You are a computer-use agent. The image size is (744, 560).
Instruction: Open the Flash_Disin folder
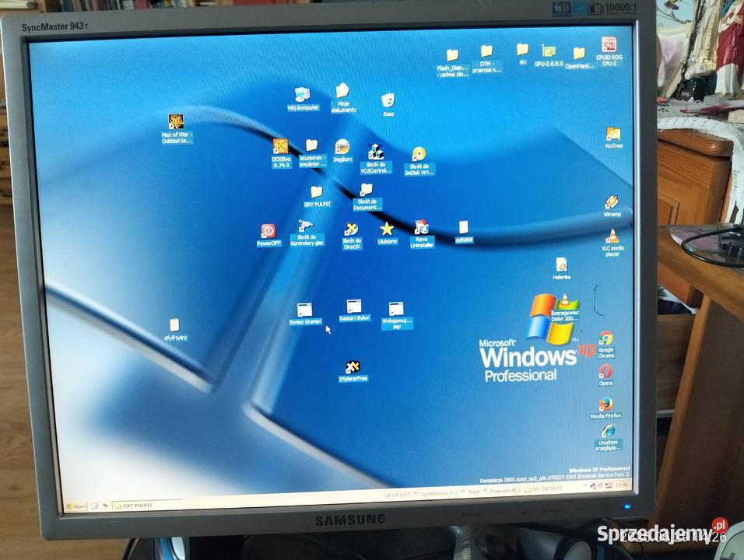coord(453,62)
